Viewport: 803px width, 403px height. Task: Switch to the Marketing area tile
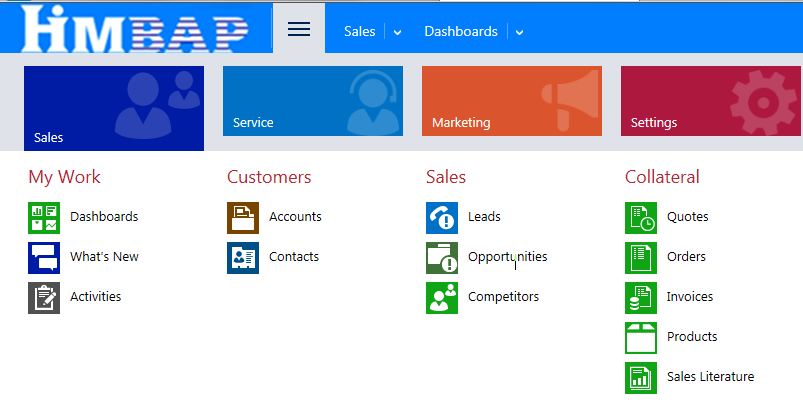tap(512, 101)
